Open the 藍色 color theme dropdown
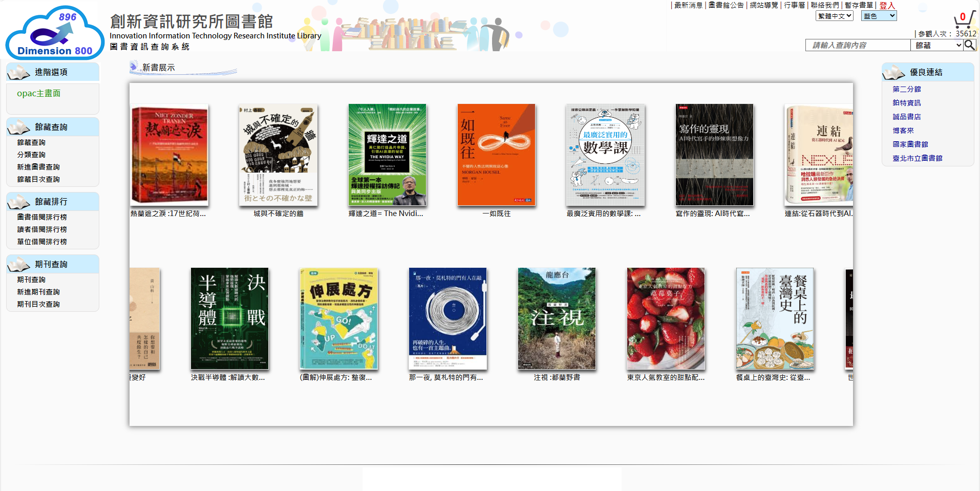 point(879,16)
